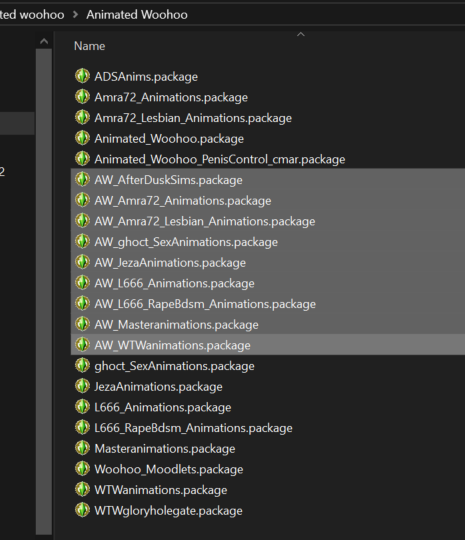The width and height of the screenshot is (465, 540).
Task: Select the ghoct_SexAnimations.package file name
Action: tap(174, 366)
